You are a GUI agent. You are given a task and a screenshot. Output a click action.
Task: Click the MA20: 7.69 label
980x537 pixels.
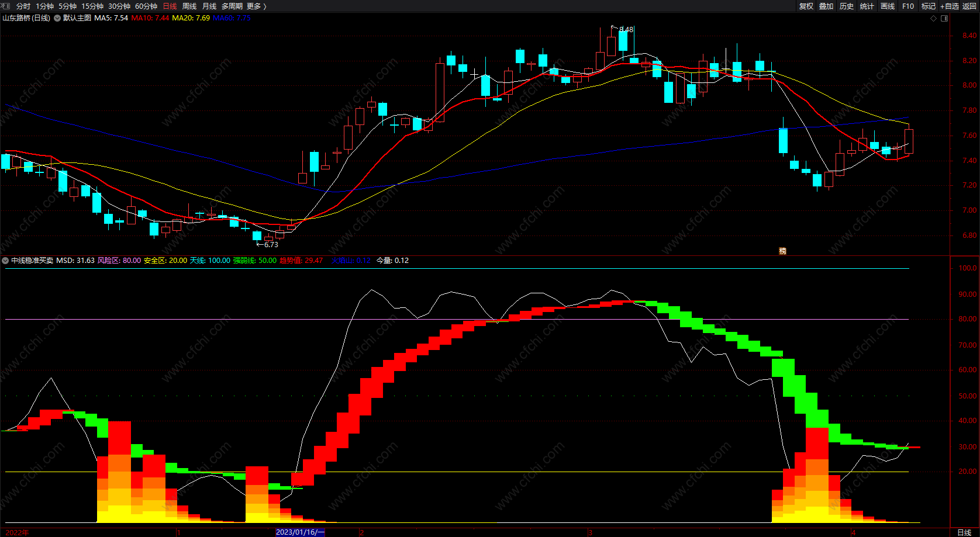[x=191, y=18]
